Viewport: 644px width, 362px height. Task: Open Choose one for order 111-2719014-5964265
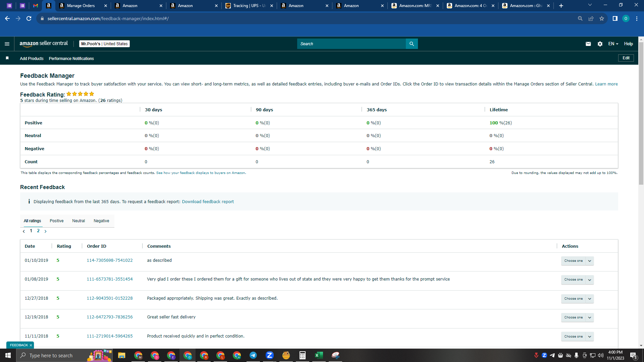point(577,337)
